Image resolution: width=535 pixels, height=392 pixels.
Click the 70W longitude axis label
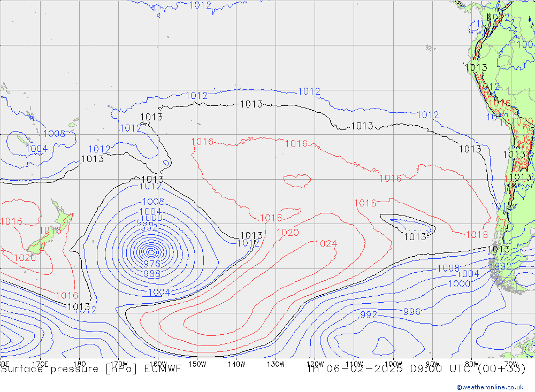click(511, 364)
